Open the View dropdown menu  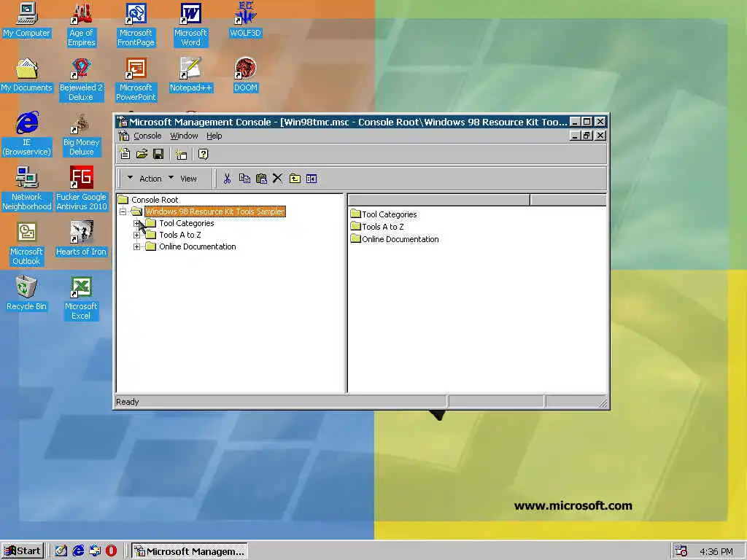[182, 179]
